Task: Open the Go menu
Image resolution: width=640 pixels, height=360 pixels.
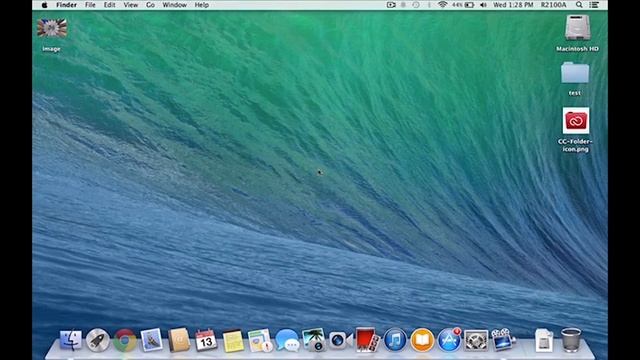Action: tap(150, 5)
